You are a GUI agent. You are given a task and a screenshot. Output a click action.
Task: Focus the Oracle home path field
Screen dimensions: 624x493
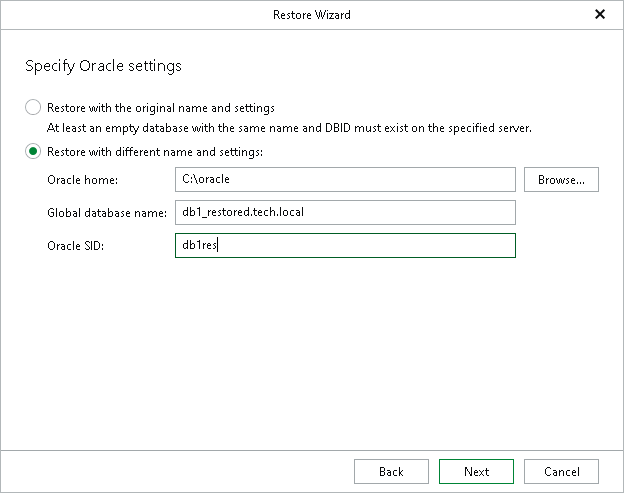tap(345, 179)
